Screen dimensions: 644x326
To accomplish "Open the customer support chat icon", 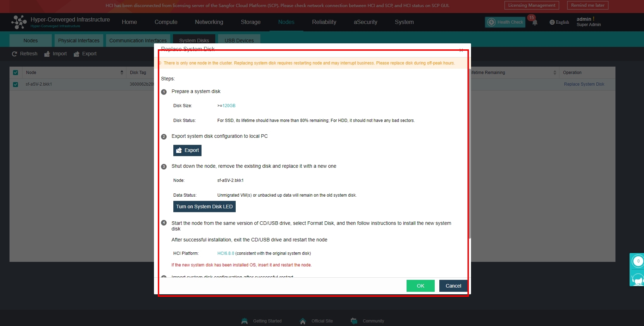I will 638,279.
